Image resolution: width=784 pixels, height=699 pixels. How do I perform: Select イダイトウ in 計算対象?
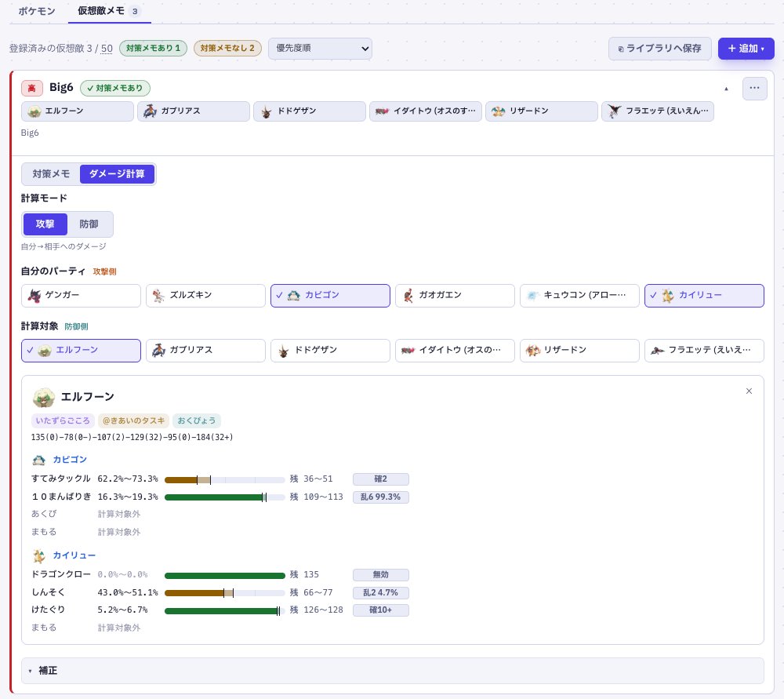coord(455,351)
